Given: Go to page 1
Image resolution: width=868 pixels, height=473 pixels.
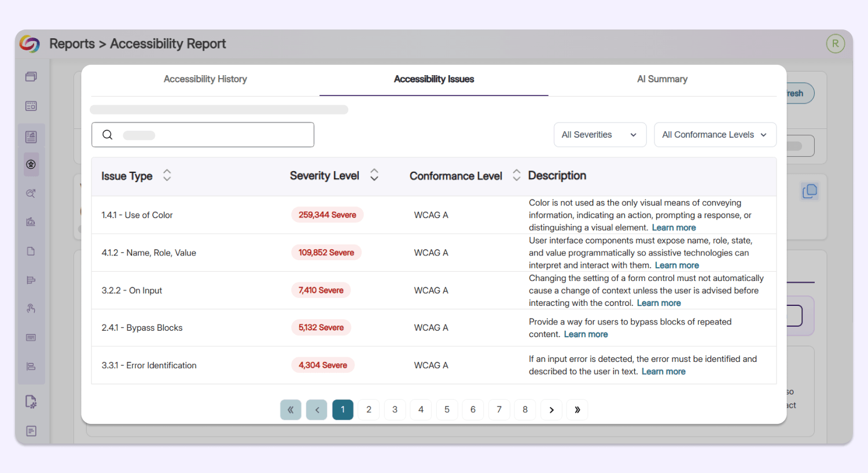Looking at the screenshot, I should click(343, 409).
